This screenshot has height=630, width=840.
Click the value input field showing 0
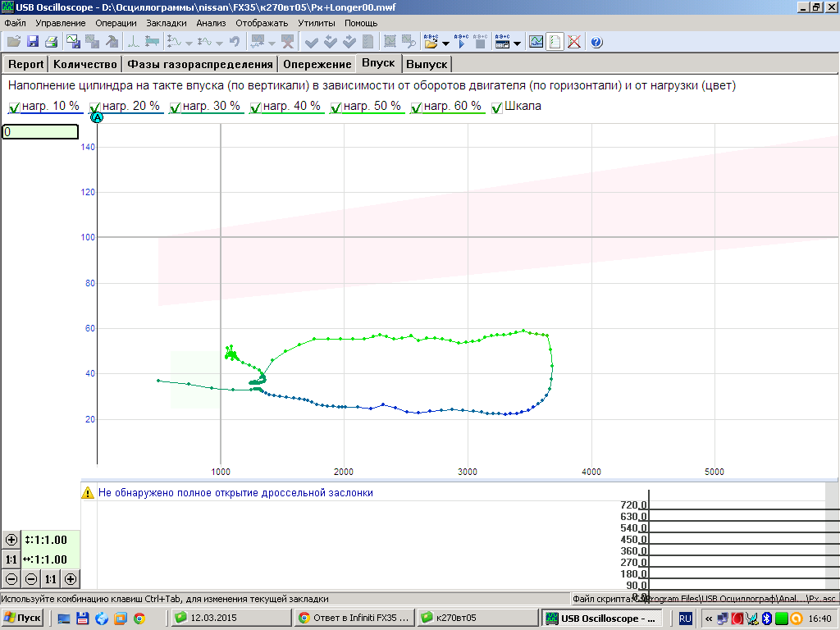click(x=40, y=132)
